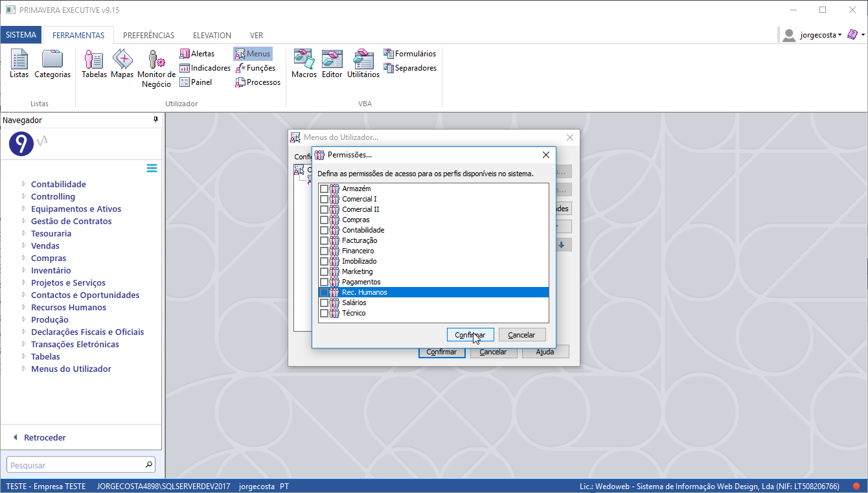868x493 pixels.
Task: Click the Categorias folder icon
Action: tap(52, 63)
